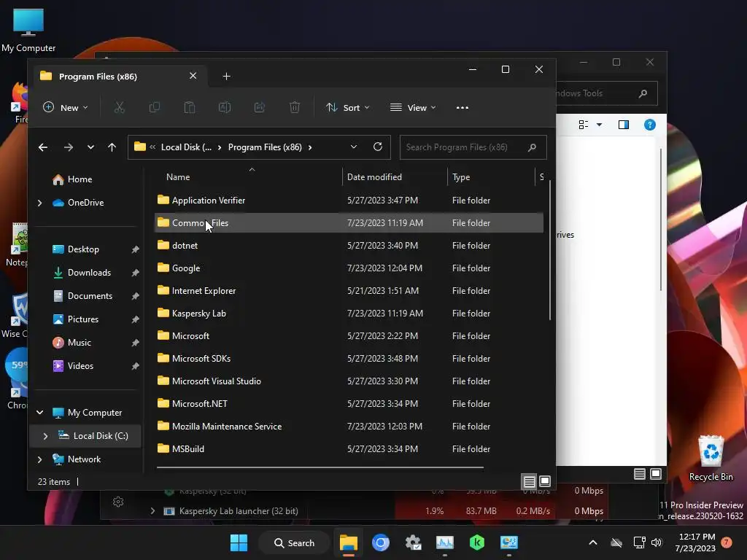Select My Computer desktop icon
This screenshot has width=747, height=560.
tap(28, 30)
